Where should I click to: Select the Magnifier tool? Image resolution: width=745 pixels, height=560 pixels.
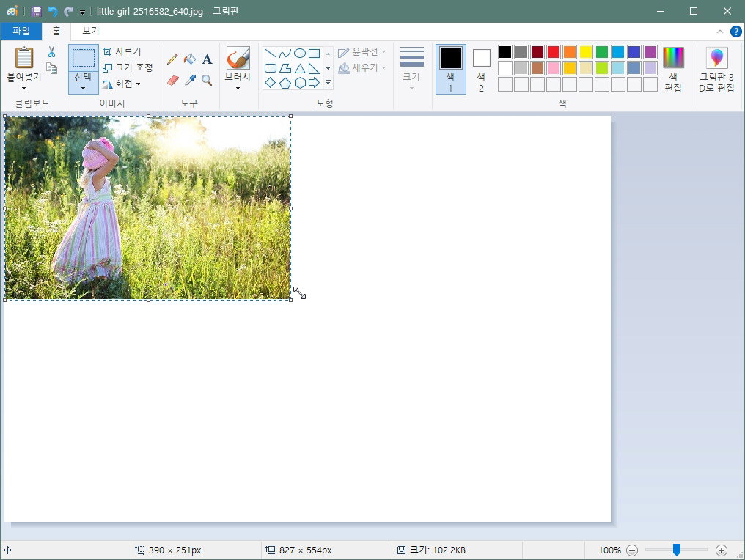207,81
